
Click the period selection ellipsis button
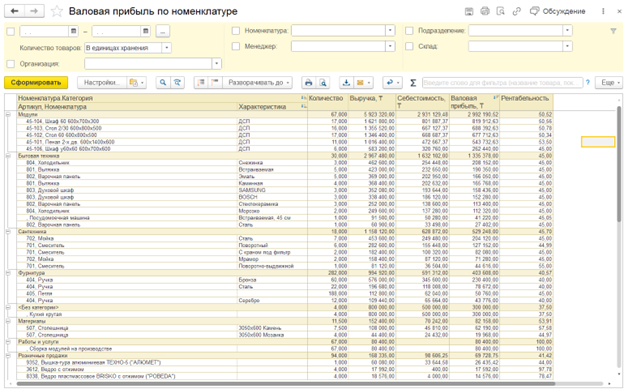[163, 31]
